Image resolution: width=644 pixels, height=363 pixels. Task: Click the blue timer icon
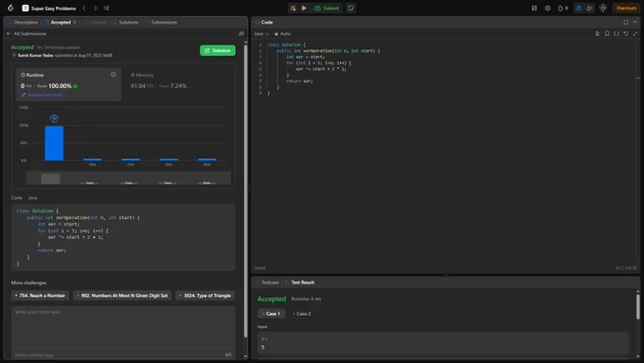tap(579, 8)
